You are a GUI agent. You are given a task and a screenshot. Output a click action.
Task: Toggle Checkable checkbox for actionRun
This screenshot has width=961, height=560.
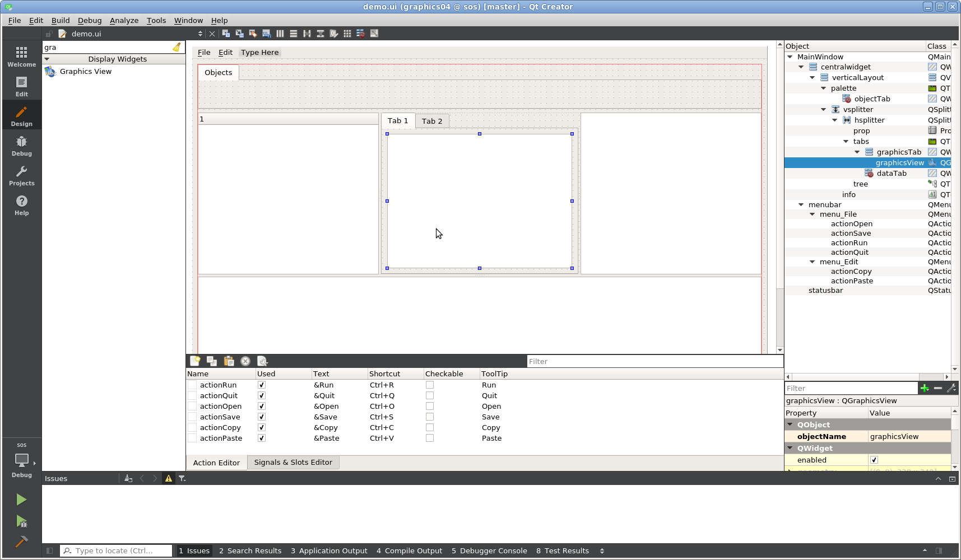[x=430, y=385]
